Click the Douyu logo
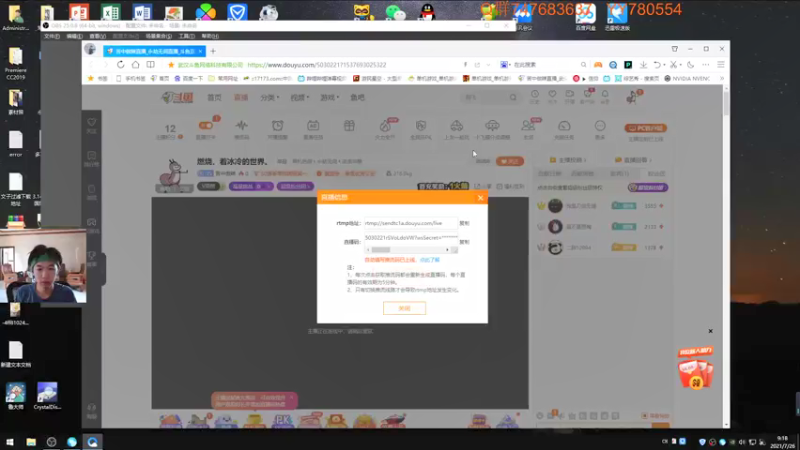Screen dimensions: 800x450 (177, 97)
